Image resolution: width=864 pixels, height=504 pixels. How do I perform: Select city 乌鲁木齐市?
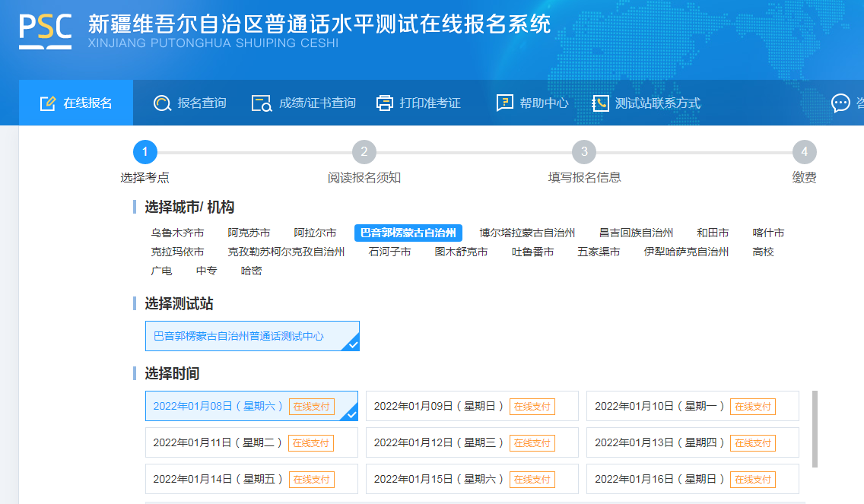click(177, 233)
